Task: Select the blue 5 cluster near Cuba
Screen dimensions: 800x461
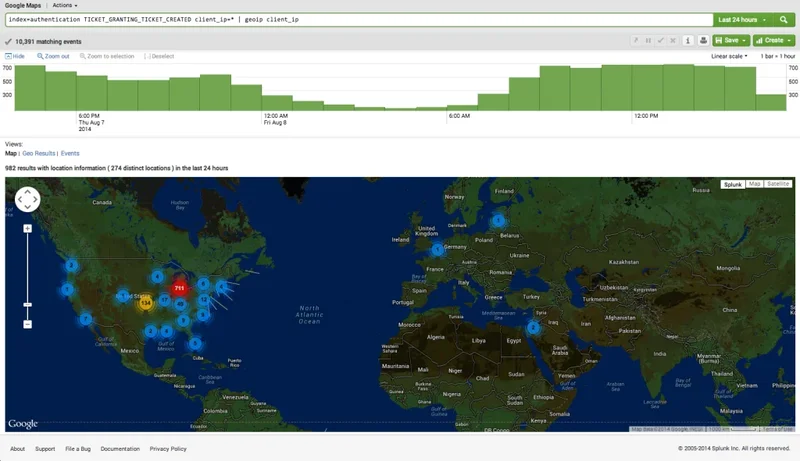Action: (195, 343)
